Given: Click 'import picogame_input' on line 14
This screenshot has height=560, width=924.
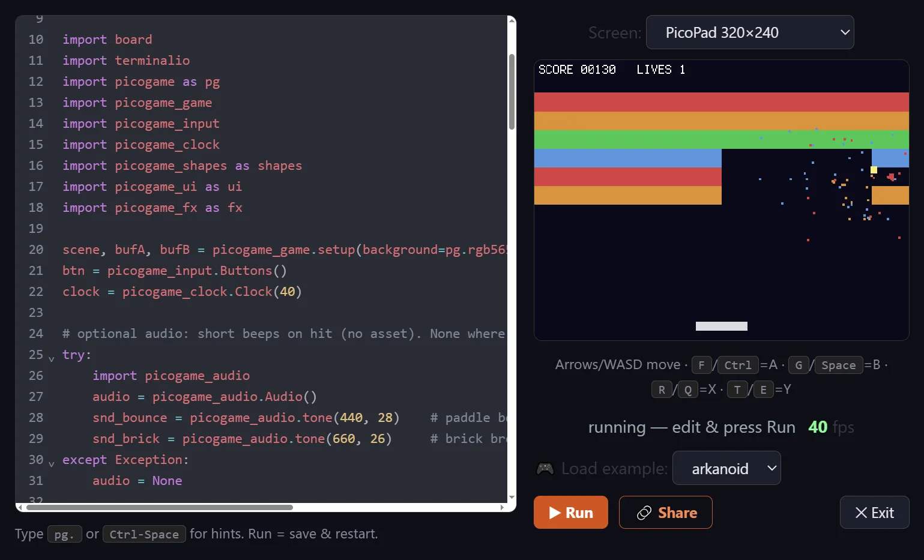Looking at the screenshot, I should (x=141, y=124).
